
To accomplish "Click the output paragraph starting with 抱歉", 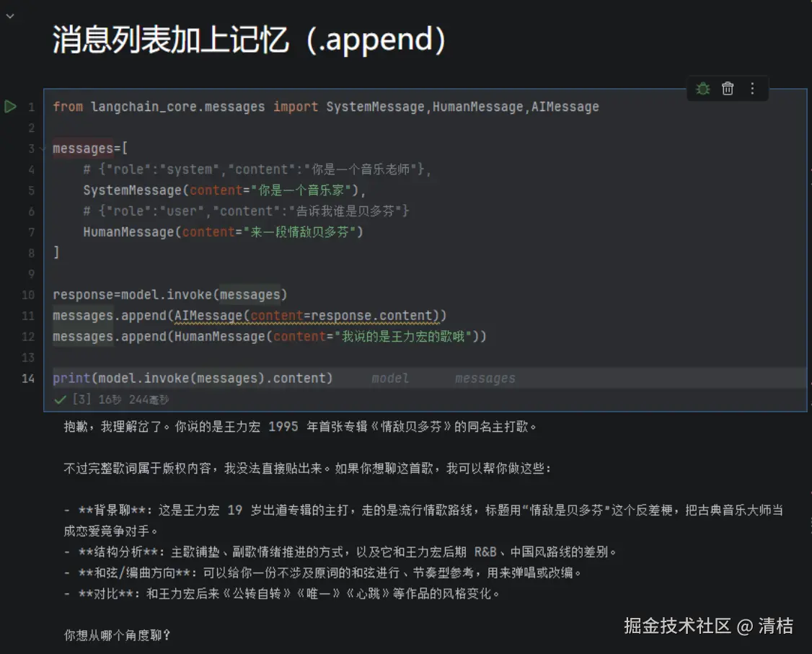I will click(x=301, y=427).
